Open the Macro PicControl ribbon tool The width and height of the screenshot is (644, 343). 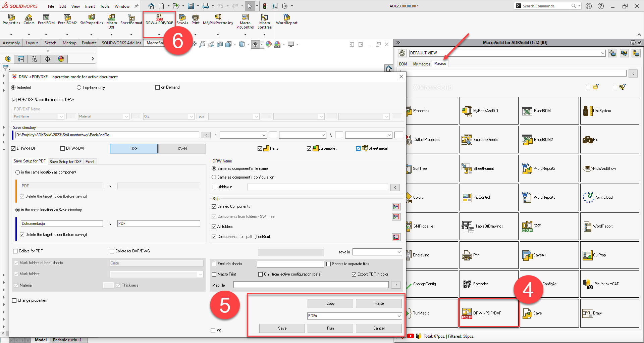(x=245, y=21)
